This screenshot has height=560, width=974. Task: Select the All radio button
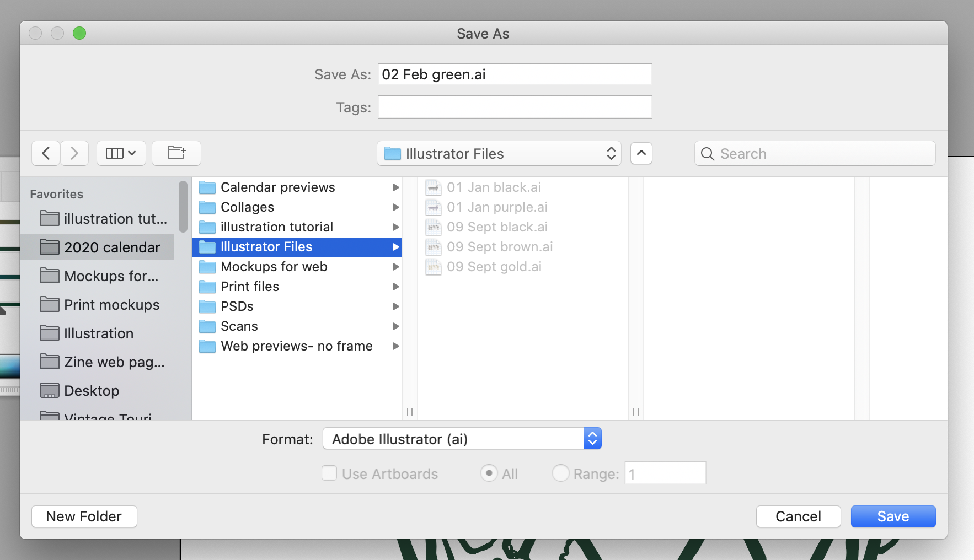click(x=489, y=473)
